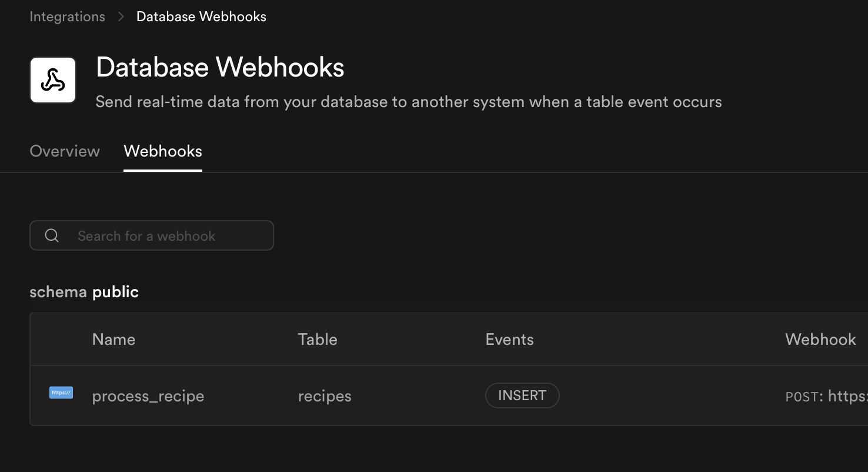Select the Webhooks tab
Viewport: 868px width, 472px height.
[163, 151]
